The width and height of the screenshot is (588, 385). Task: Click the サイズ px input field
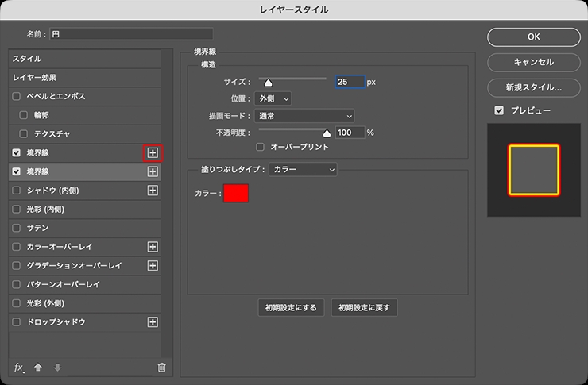pos(349,82)
